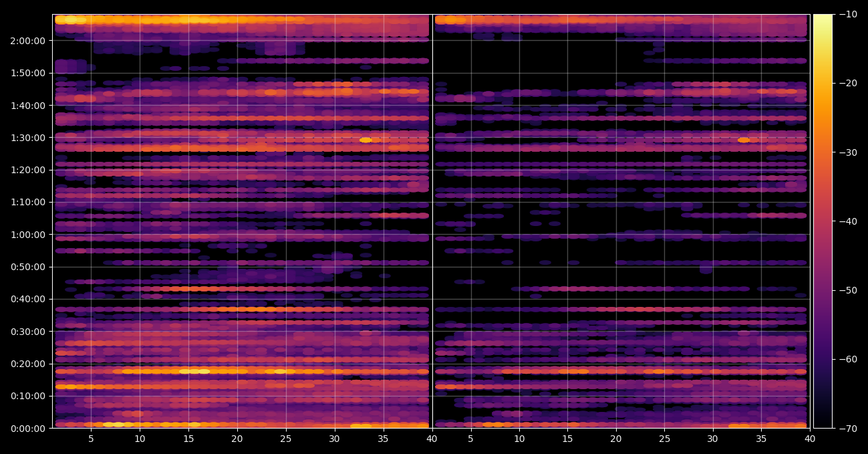Click x-axis tick 40 of right heatmap
Viewport: 868px width, 454px height.
pyautogui.click(x=810, y=439)
